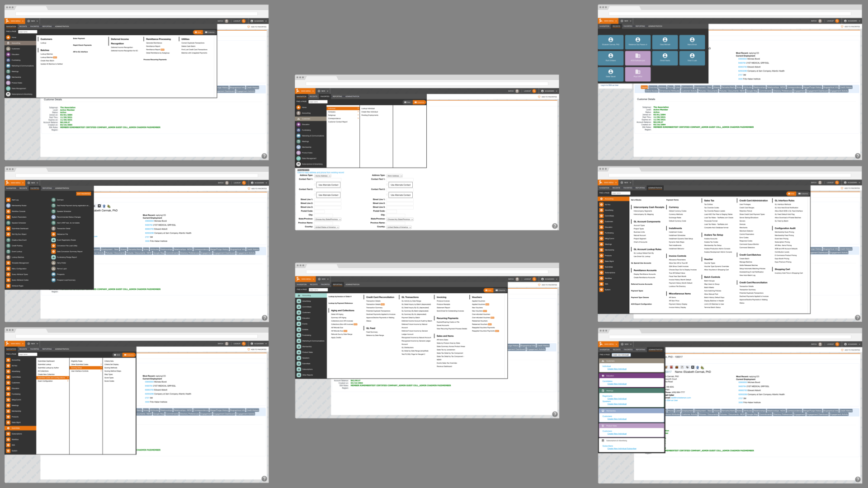Switch to Reporting tab in address form window
This screenshot has height=488, width=868.
point(337,96)
